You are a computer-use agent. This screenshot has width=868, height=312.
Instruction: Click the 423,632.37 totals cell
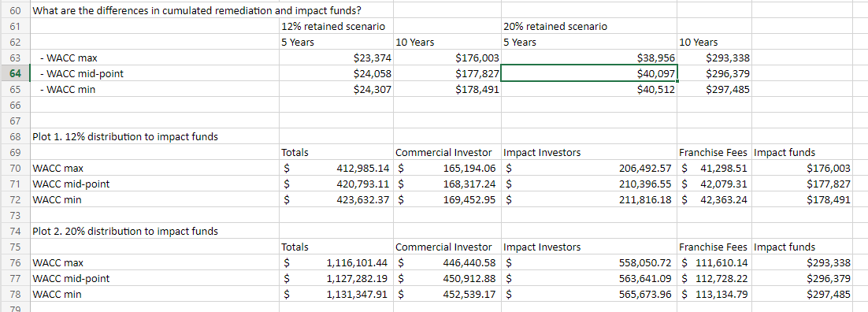point(336,199)
